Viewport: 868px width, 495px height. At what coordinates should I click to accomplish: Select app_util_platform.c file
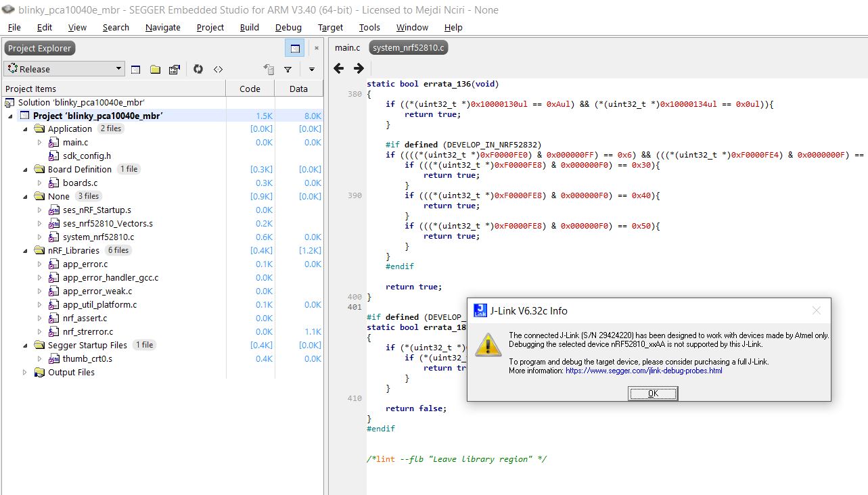[x=99, y=304]
